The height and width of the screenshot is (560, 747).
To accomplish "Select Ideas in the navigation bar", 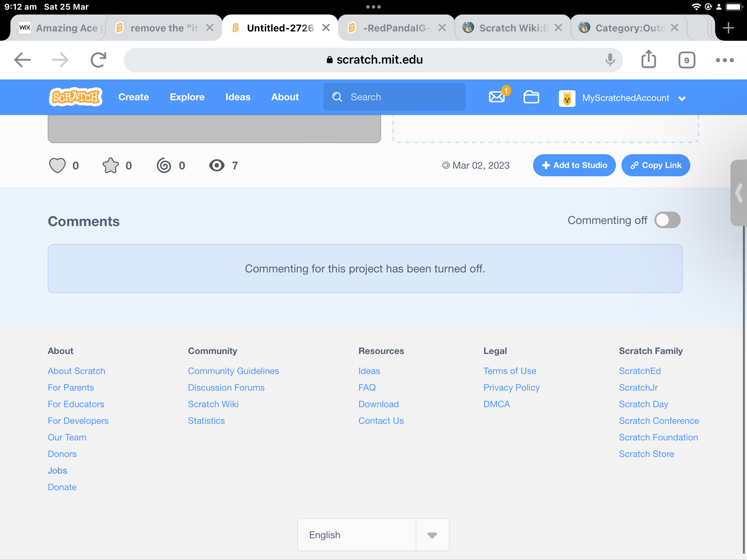I will [x=238, y=97].
